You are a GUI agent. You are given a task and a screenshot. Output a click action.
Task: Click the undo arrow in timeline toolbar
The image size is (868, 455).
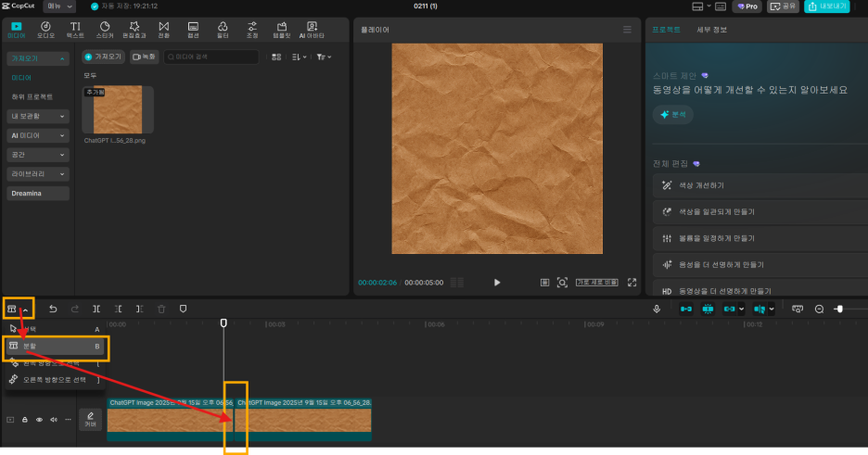53,309
